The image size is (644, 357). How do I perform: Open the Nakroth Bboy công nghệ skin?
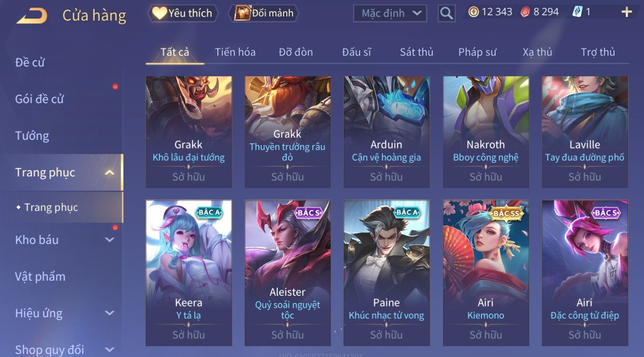pos(486,132)
